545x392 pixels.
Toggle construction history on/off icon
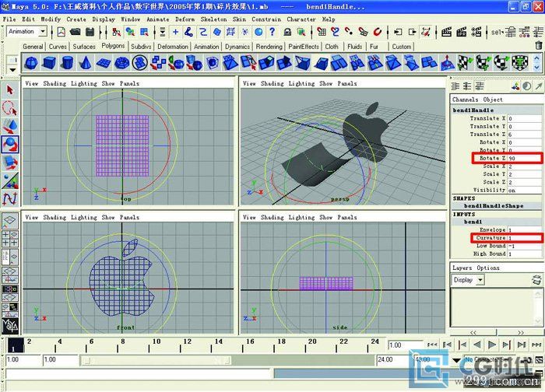click(426, 32)
